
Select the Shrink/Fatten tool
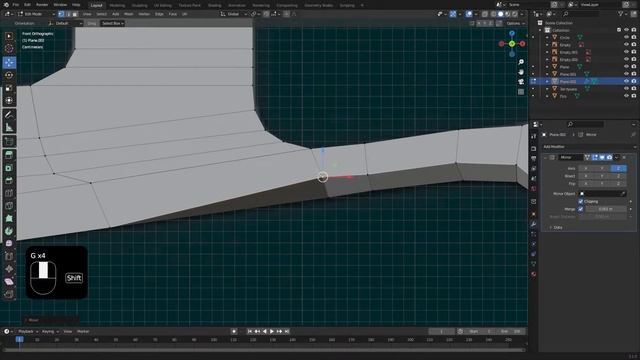click(x=9, y=269)
